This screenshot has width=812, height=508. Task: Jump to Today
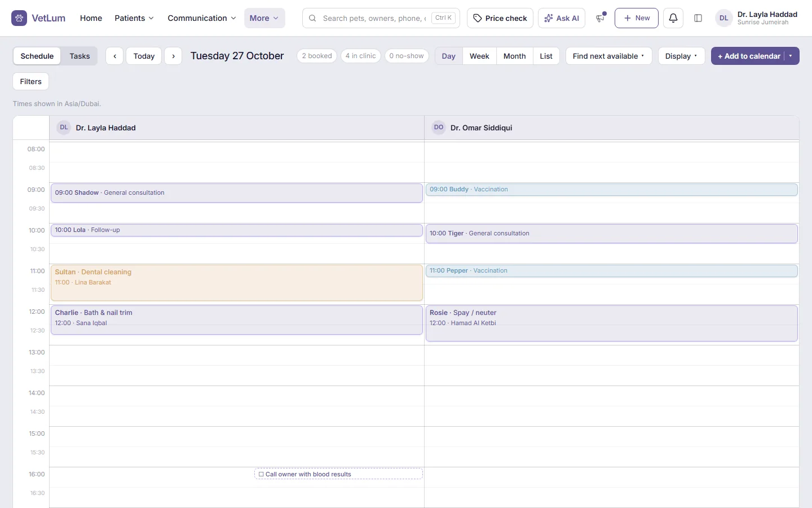pos(144,56)
